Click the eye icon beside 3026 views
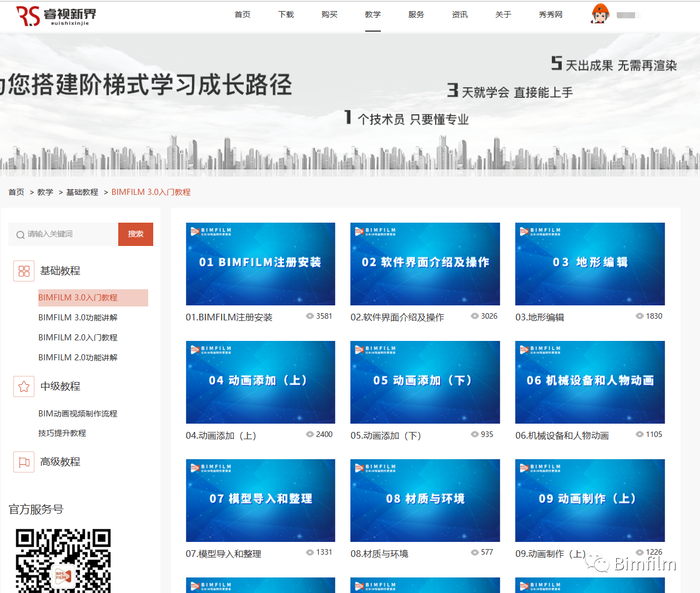The image size is (700, 593). click(475, 316)
